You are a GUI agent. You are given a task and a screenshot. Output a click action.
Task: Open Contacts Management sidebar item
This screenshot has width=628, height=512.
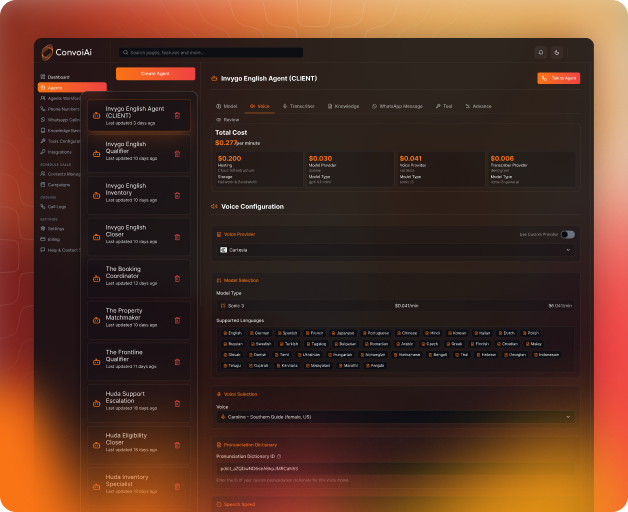click(x=60, y=174)
